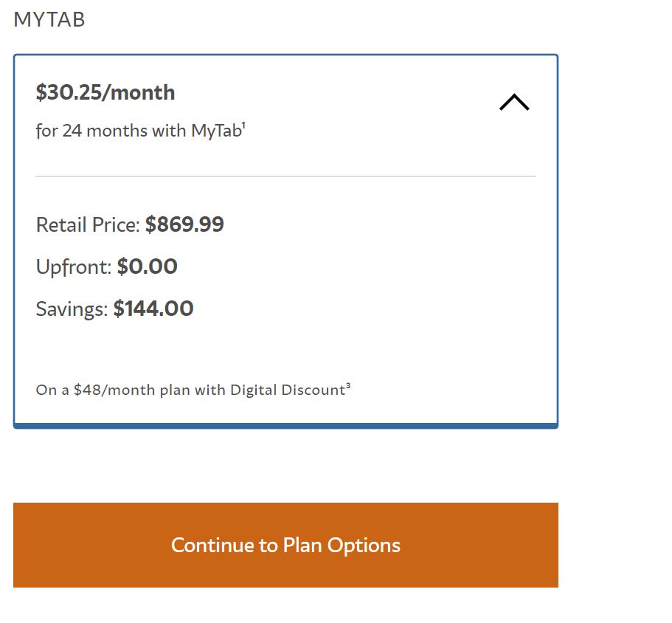Click the Retail Price label
Viewport: 672px width, 623px height.
click(88, 225)
